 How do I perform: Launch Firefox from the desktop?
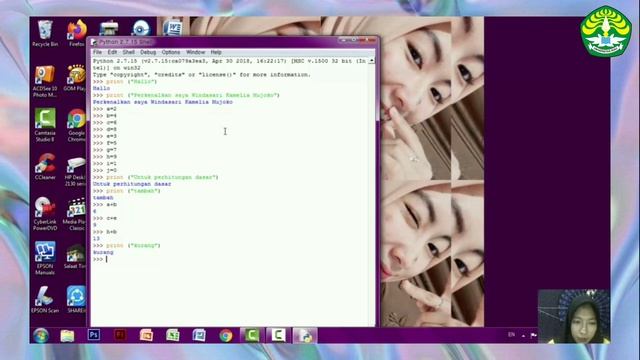tap(77, 33)
